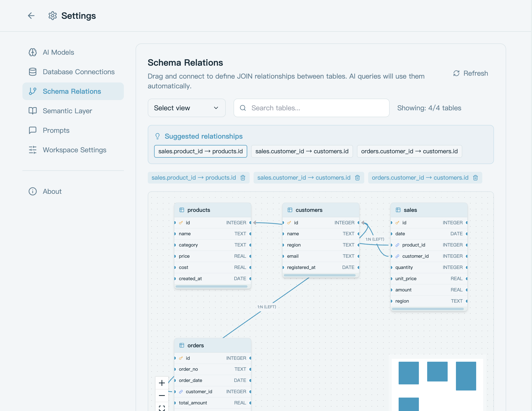Click the key icon on products id
Image resolution: width=532 pixels, height=411 pixels.
[x=181, y=223]
